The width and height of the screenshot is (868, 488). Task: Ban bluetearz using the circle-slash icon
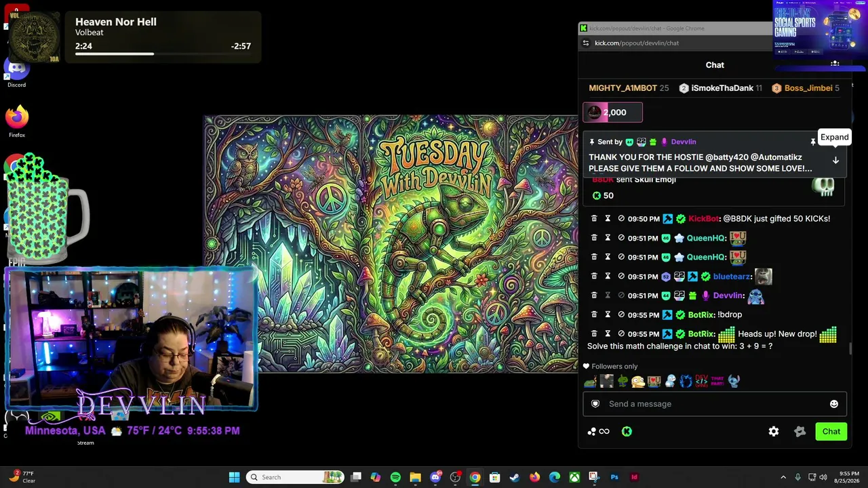[621, 277]
